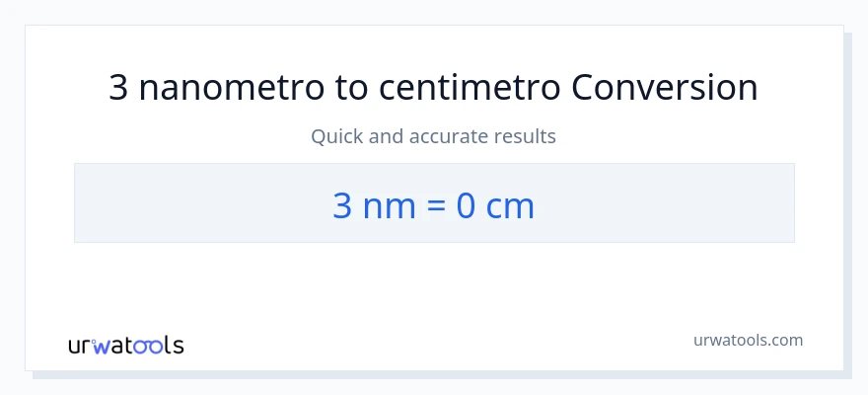Click the equals sign in the result
Image resolution: width=868 pixels, height=395 pixels.
[435, 205]
